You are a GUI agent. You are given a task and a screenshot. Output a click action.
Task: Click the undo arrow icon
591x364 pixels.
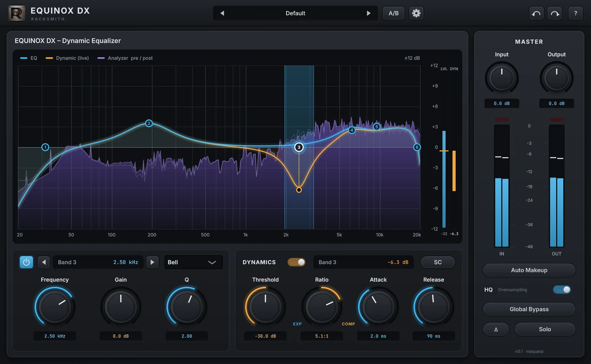[536, 14]
